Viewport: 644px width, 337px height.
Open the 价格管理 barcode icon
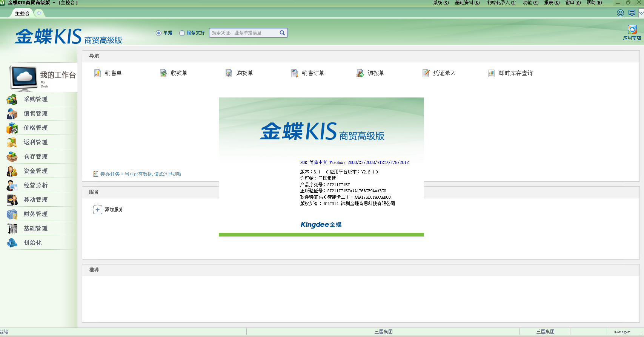click(12, 128)
